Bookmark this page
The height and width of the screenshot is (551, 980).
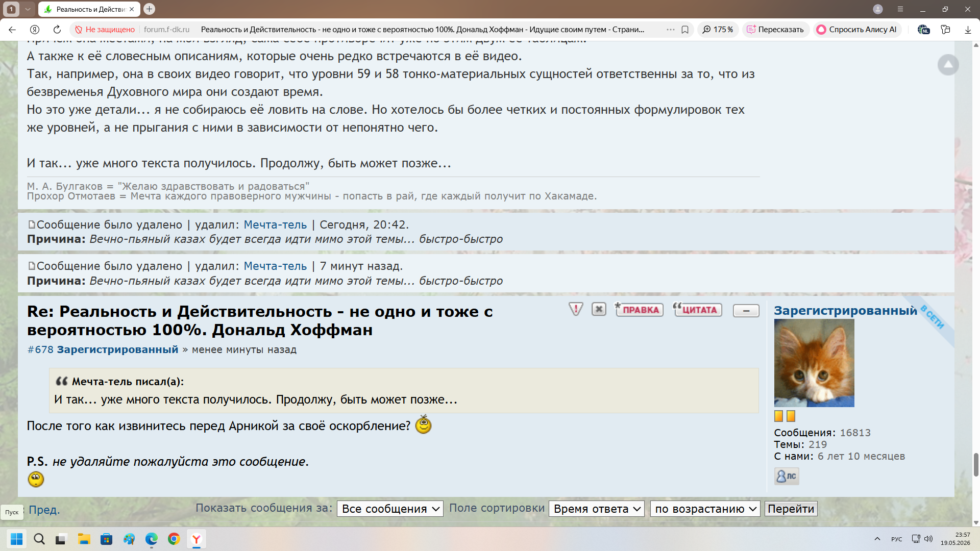[x=685, y=30]
